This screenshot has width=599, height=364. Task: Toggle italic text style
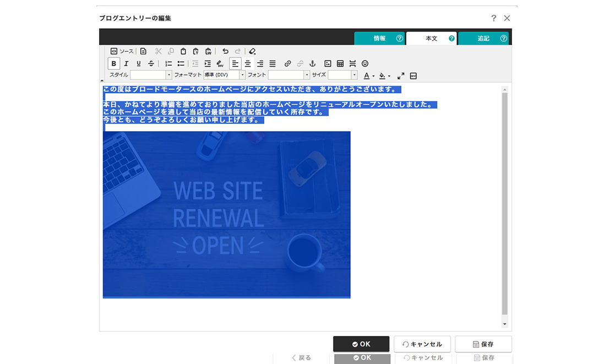tap(126, 64)
